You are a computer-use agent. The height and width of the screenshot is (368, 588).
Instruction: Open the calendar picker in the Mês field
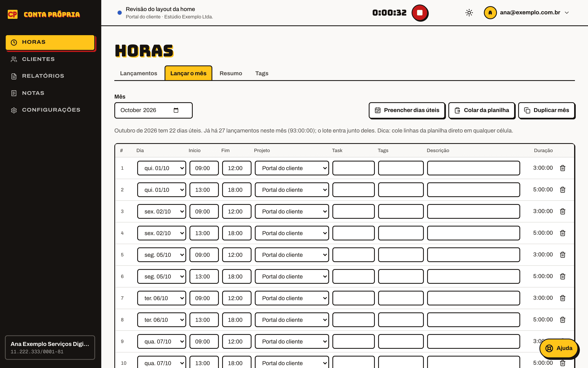click(176, 110)
